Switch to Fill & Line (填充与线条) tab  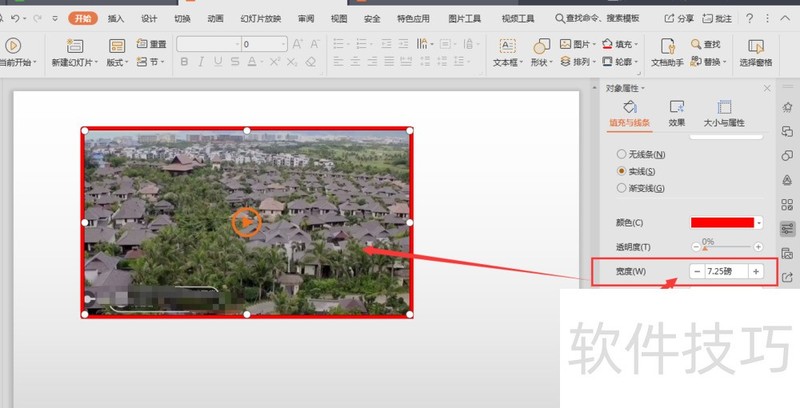(630, 114)
